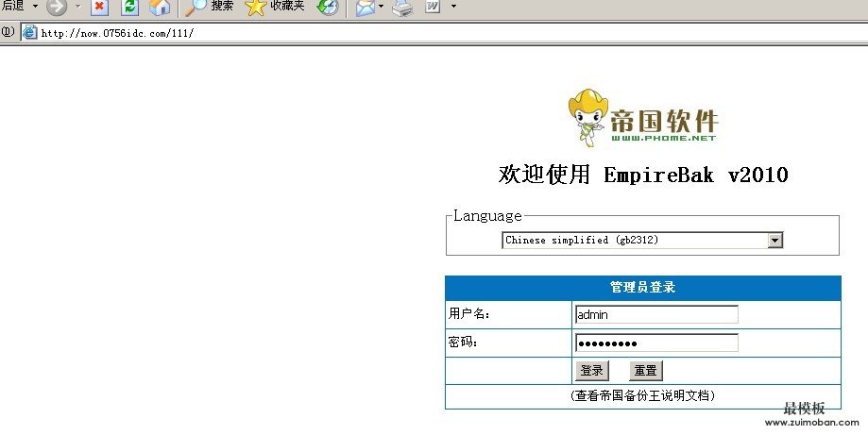Open the Edit dropdown arrow next to Word icon
The width and height of the screenshot is (868, 435).
click(454, 6)
